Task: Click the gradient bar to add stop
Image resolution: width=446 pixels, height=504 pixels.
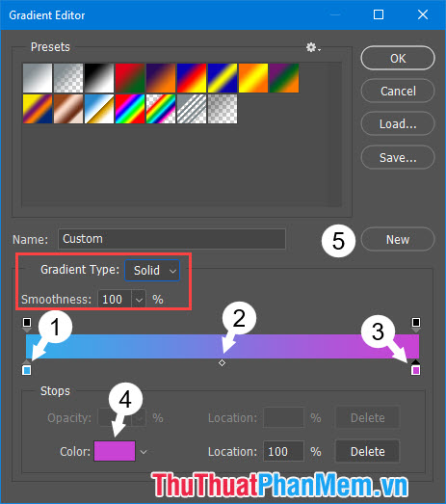Action: 223,347
